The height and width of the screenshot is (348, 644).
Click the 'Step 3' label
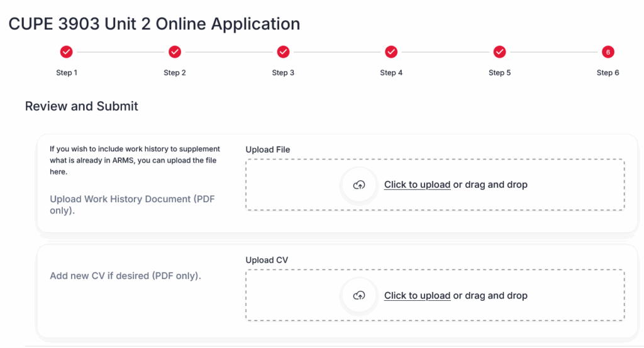[283, 73]
